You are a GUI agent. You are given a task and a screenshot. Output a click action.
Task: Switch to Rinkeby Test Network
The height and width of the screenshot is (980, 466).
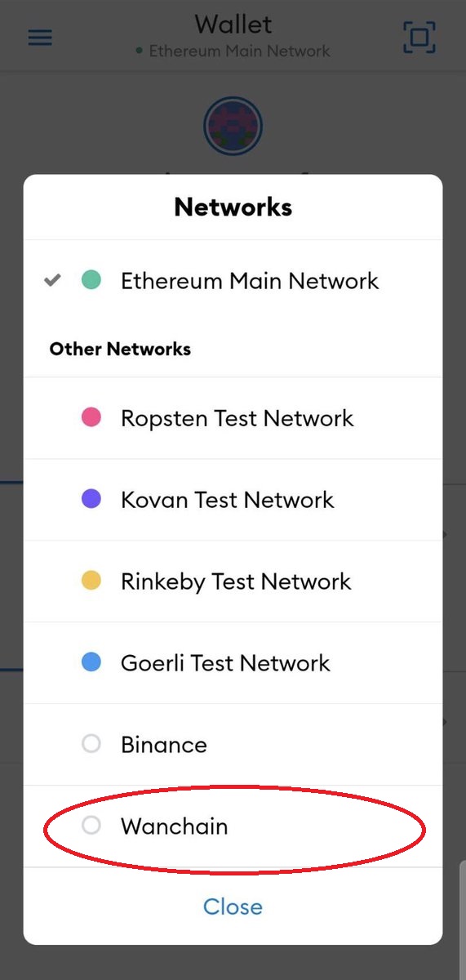click(233, 581)
